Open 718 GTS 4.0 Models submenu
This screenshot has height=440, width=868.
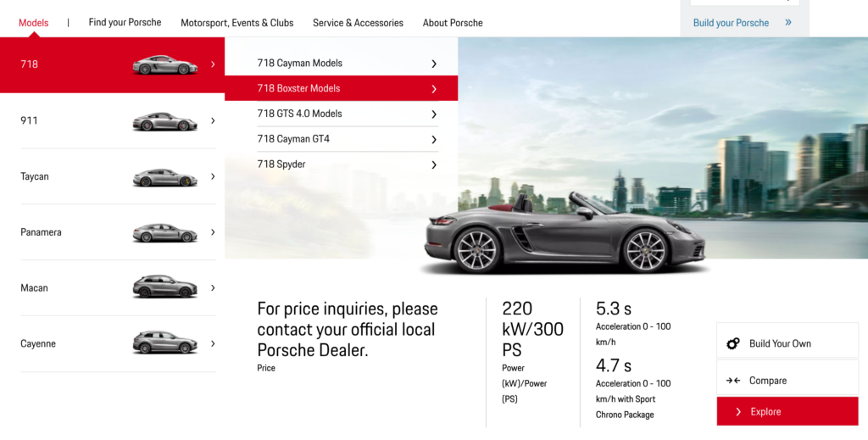[348, 114]
